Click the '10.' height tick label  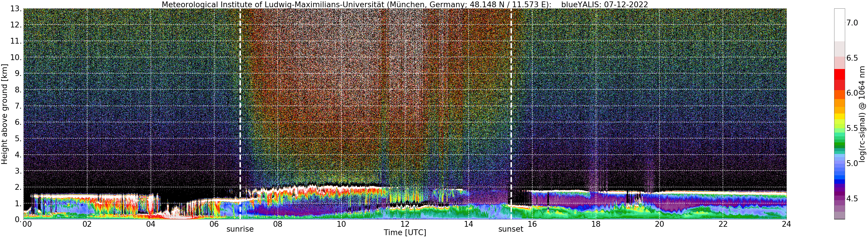pos(16,57)
